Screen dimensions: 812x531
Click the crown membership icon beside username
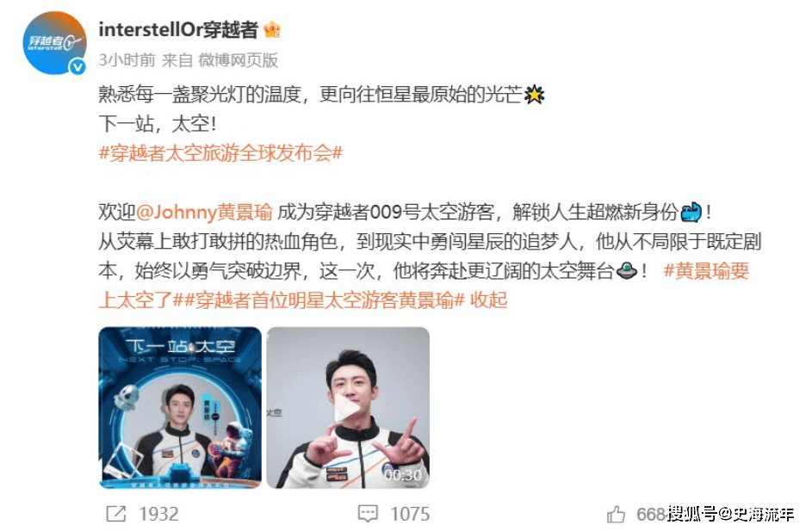(272, 29)
